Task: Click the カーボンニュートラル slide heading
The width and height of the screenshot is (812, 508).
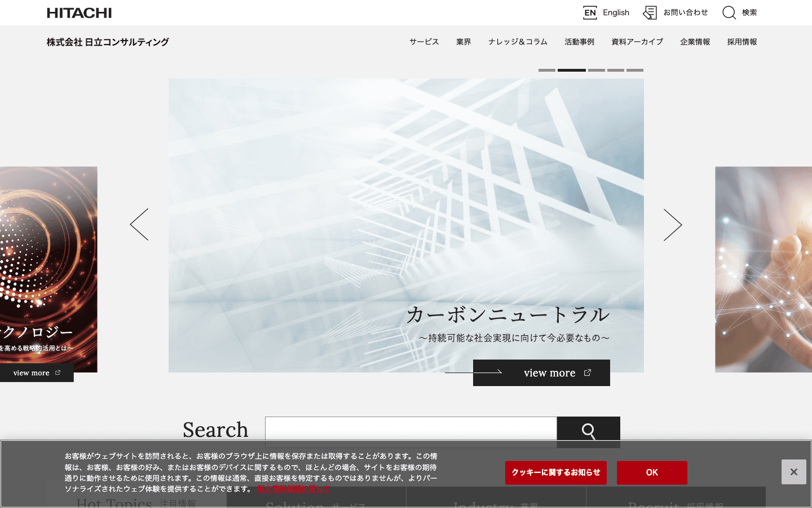Action: [507, 314]
